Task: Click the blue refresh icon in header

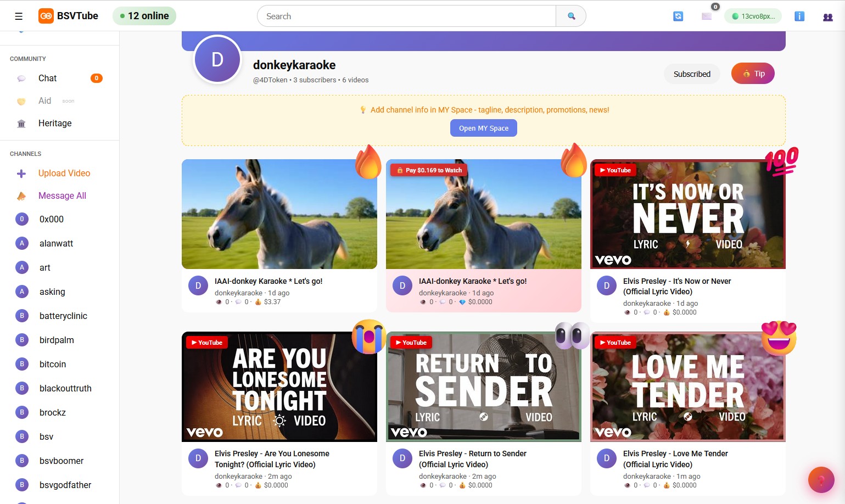Action: coord(678,16)
